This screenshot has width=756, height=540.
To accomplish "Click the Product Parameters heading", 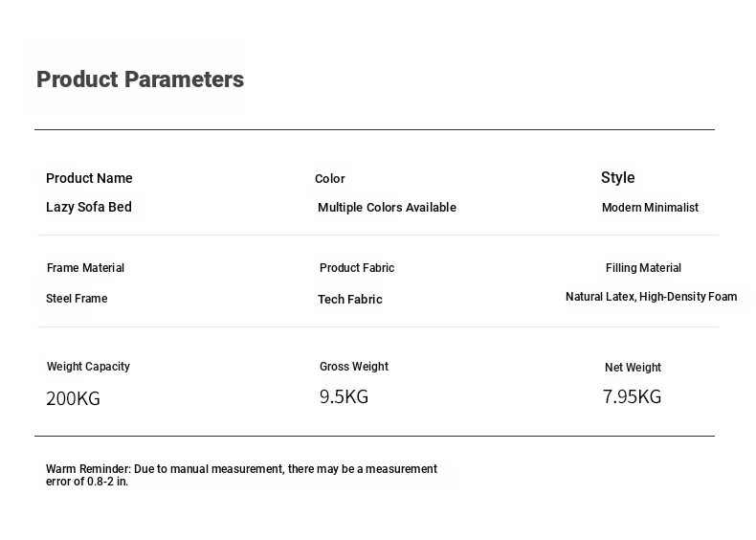I will coord(140,79).
